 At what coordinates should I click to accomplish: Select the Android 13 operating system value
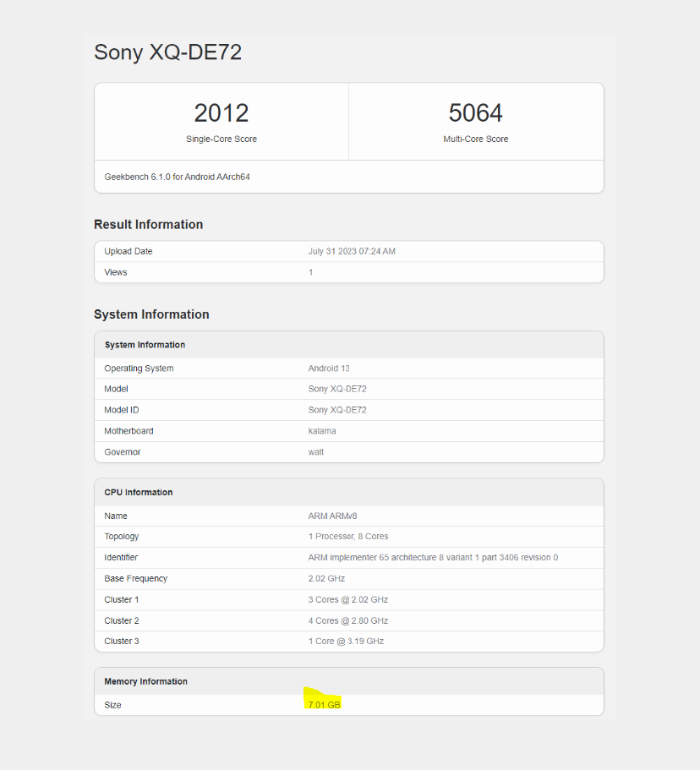coord(329,369)
